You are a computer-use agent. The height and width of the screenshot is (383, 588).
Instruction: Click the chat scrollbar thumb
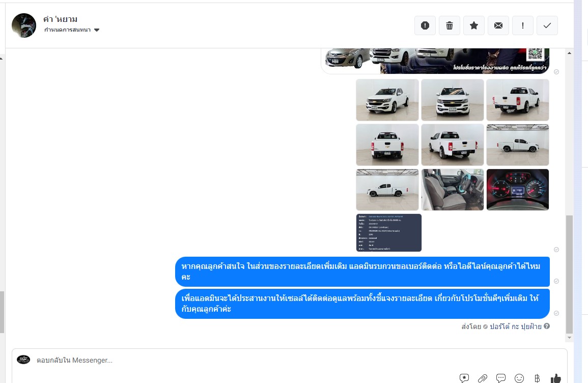pos(569,274)
